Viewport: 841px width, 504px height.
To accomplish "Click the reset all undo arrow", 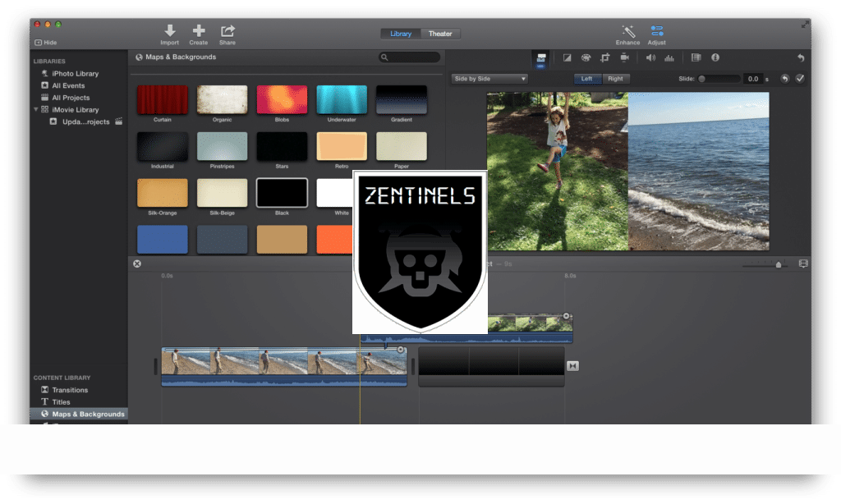I will [x=800, y=58].
